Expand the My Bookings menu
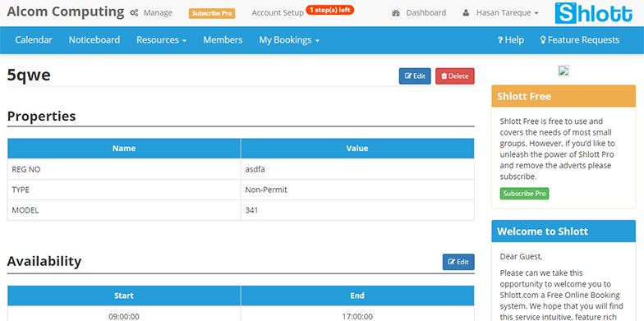The image size is (644, 321). click(x=289, y=39)
